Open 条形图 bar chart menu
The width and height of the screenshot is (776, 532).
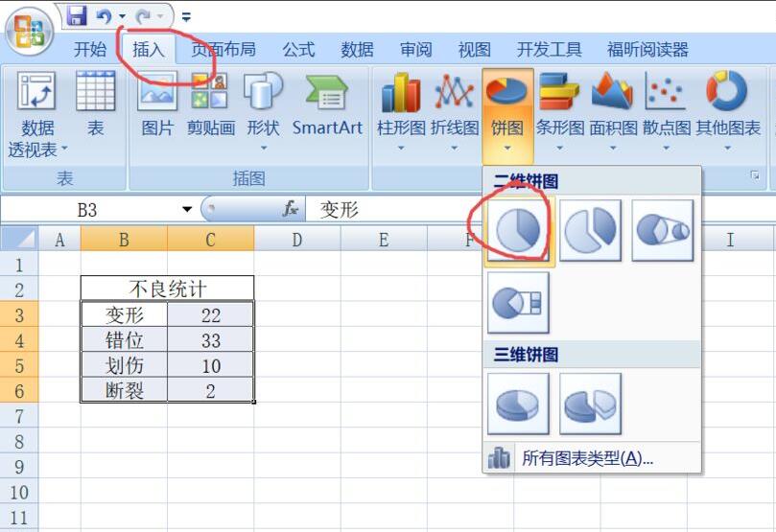point(560,111)
